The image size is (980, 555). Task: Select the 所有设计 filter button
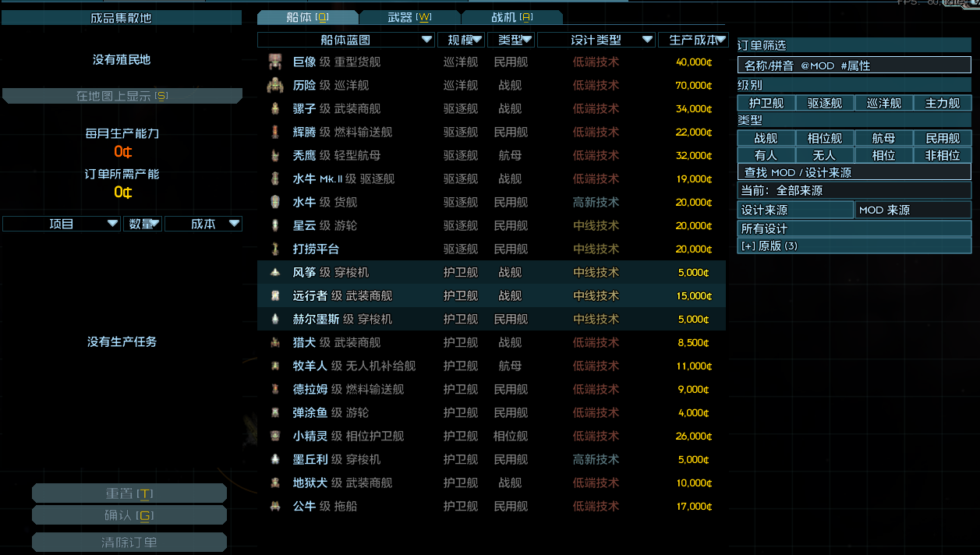tap(854, 228)
